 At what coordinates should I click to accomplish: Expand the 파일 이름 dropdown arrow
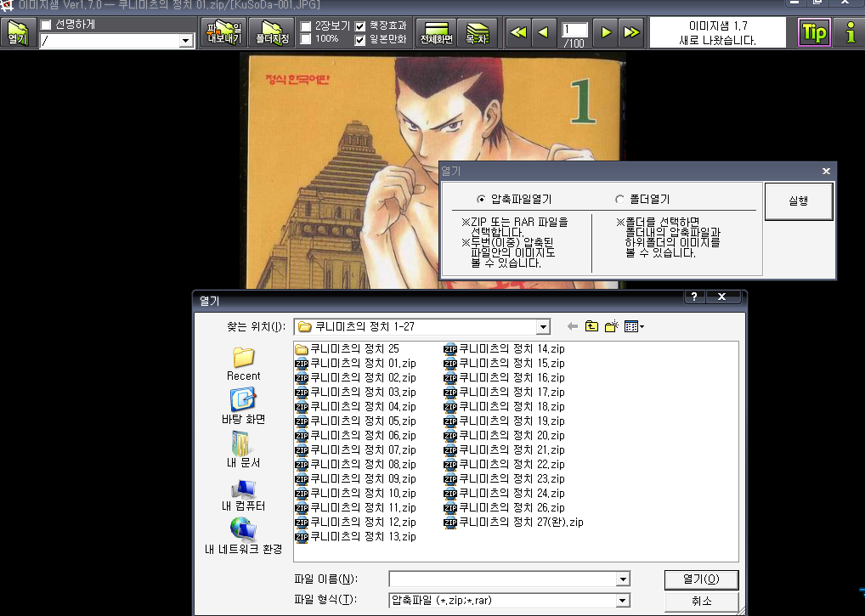pyautogui.click(x=623, y=579)
